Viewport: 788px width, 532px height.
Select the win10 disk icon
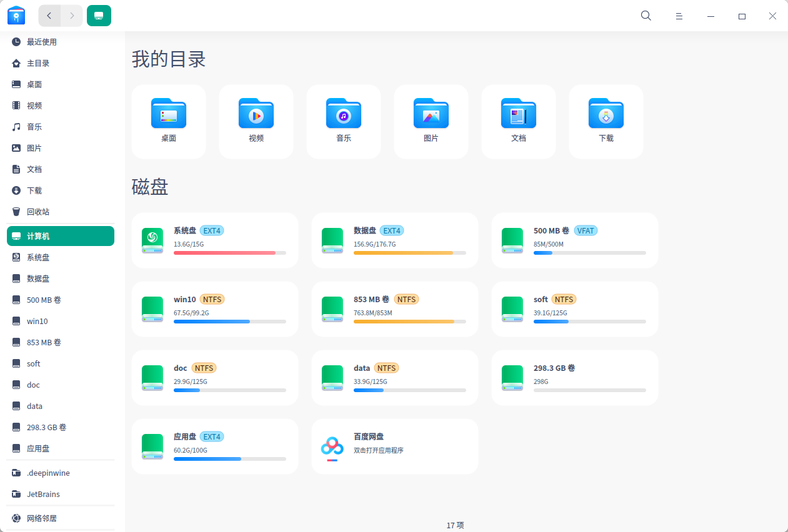pos(152,309)
